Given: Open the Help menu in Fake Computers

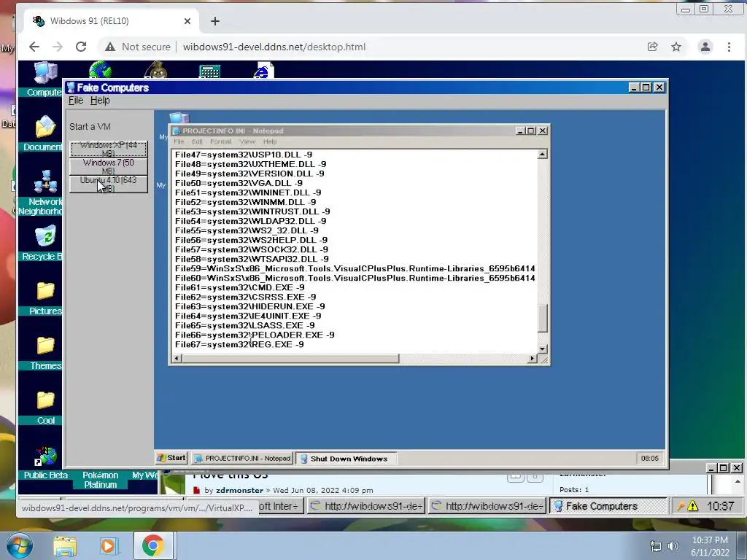Looking at the screenshot, I should (100, 101).
